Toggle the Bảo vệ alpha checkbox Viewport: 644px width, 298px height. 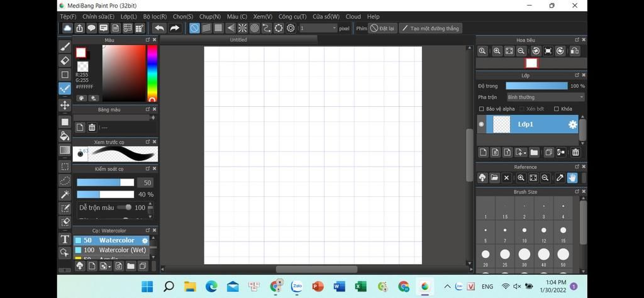click(x=481, y=109)
